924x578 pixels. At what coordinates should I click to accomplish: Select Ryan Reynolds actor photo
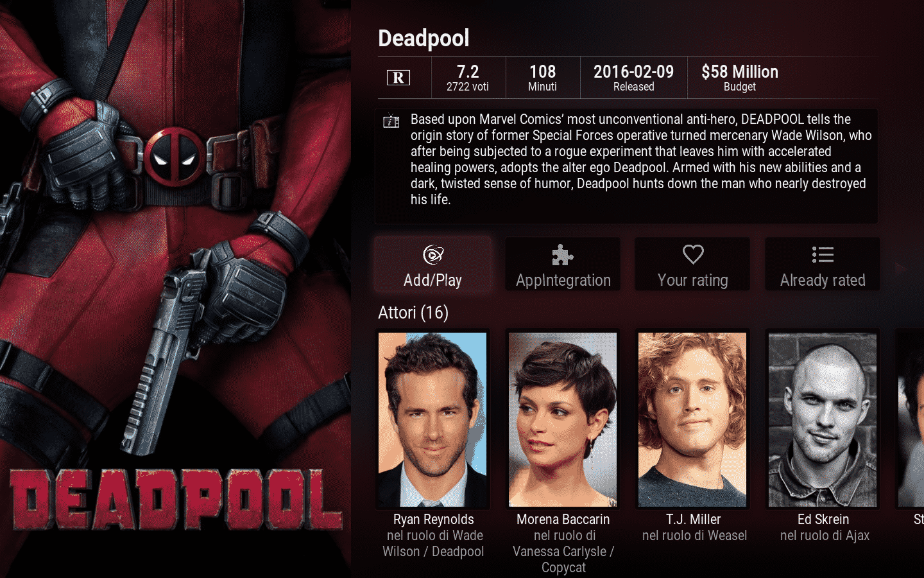[x=432, y=419]
